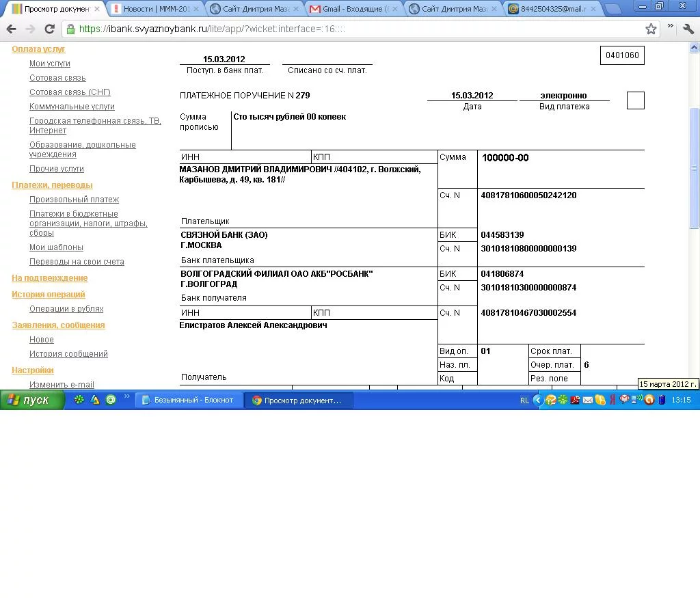The width and height of the screenshot is (700, 598).
Task: Open the Изменить e-mail link
Action: [x=62, y=384]
